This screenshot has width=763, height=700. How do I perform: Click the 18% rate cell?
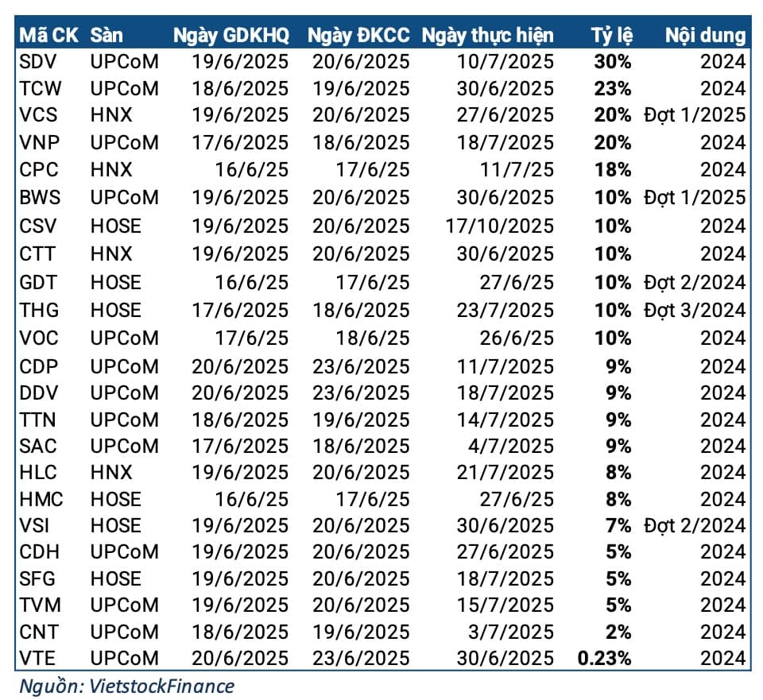pos(612,170)
